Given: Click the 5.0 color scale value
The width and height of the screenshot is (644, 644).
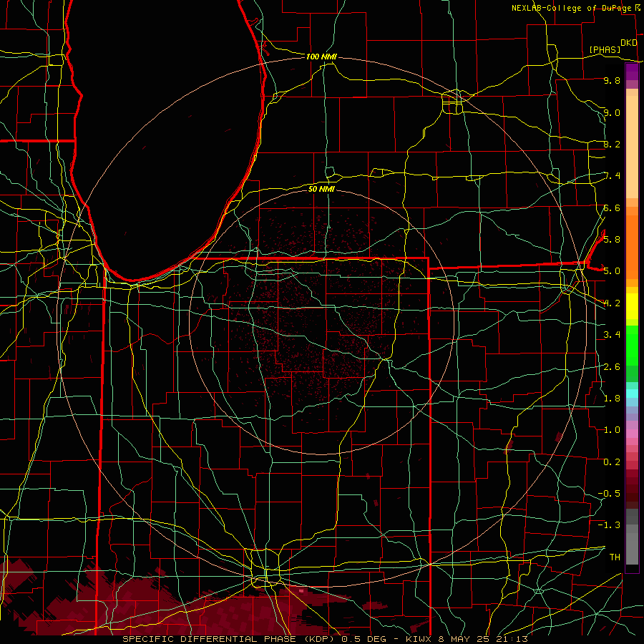Looking at the screenshot, I should (x=612, y=271).
